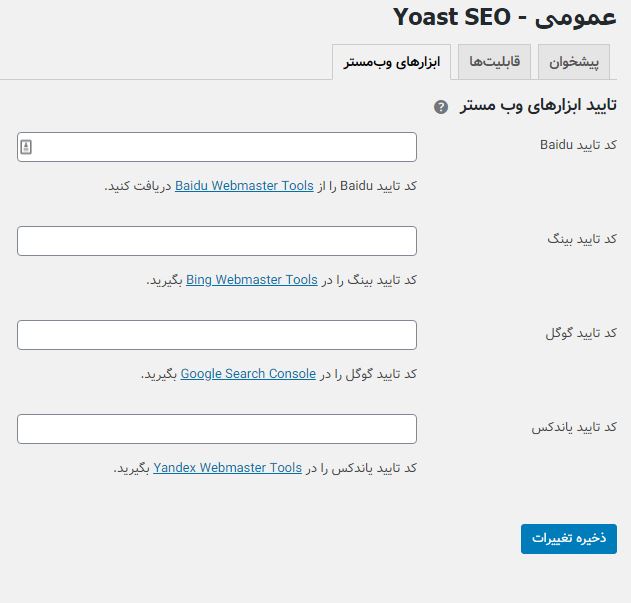Click the label کد تایید Baidu

tap(578, 145)
